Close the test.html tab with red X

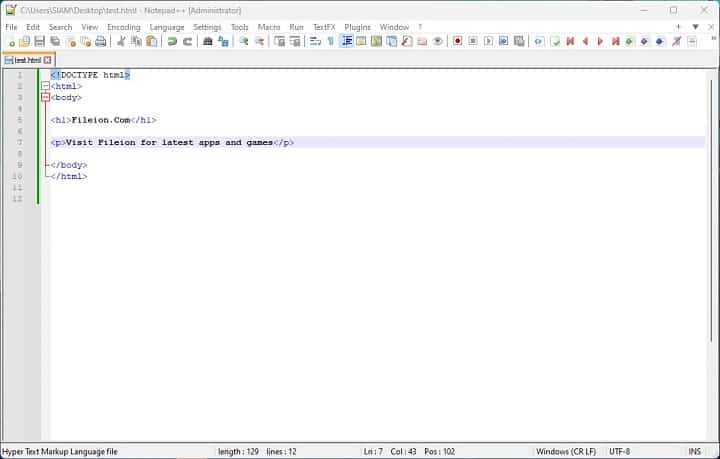pos(47,60)
